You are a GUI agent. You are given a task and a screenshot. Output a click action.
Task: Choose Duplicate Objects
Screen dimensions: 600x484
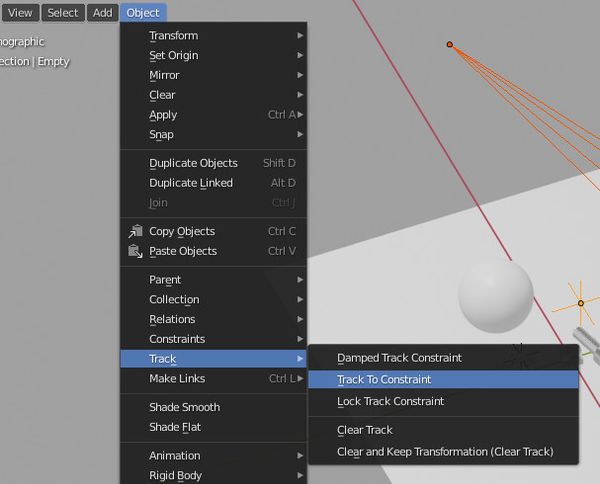pyautogui.click(x=214, y=163)
